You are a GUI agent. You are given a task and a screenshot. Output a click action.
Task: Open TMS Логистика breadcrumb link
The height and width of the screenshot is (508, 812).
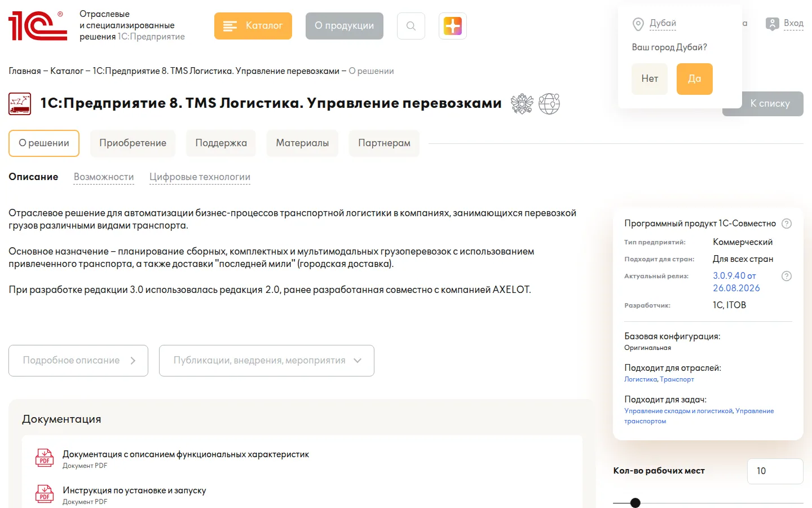(x=216, y=71)
